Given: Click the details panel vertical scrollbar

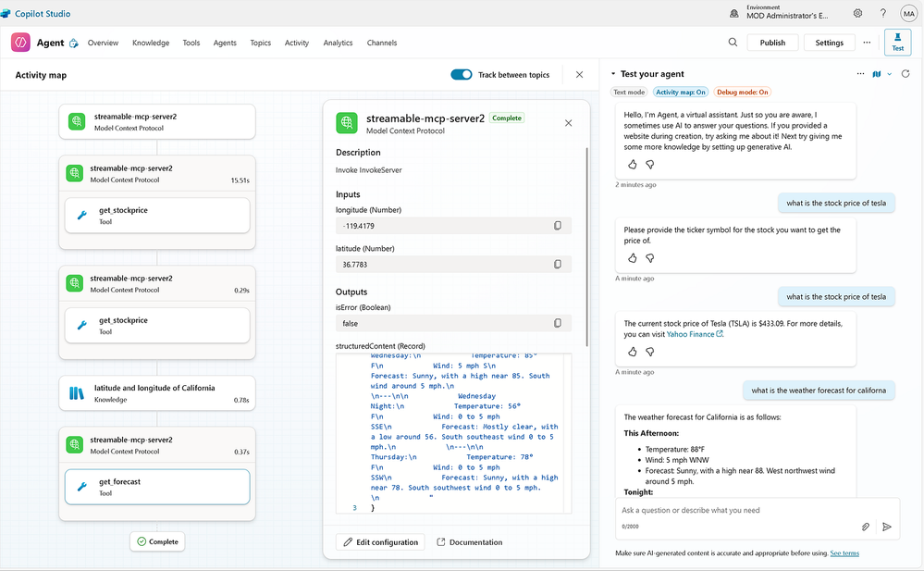Looking at the screenshot, I should [x=587, y=246].
